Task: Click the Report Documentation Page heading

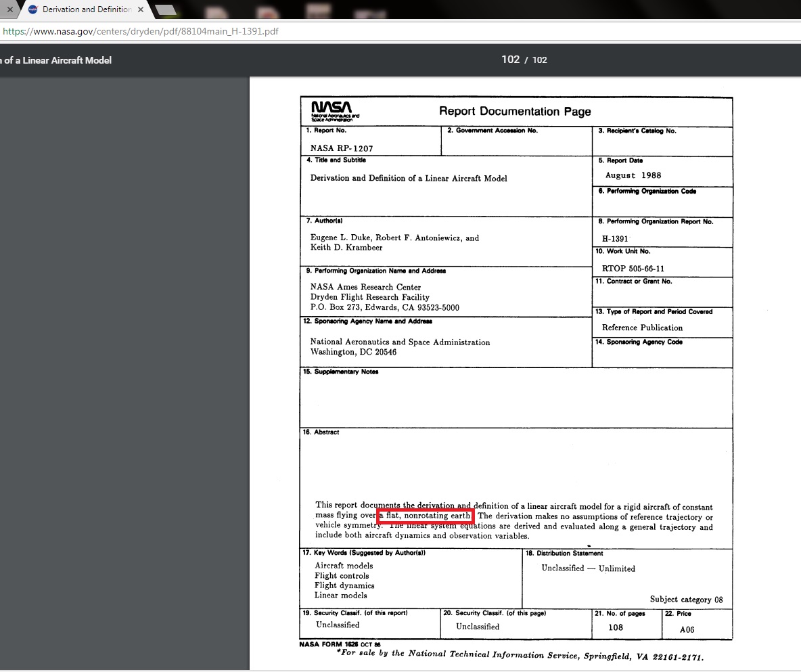Action: pyautogui.click(x=515, y=112)
